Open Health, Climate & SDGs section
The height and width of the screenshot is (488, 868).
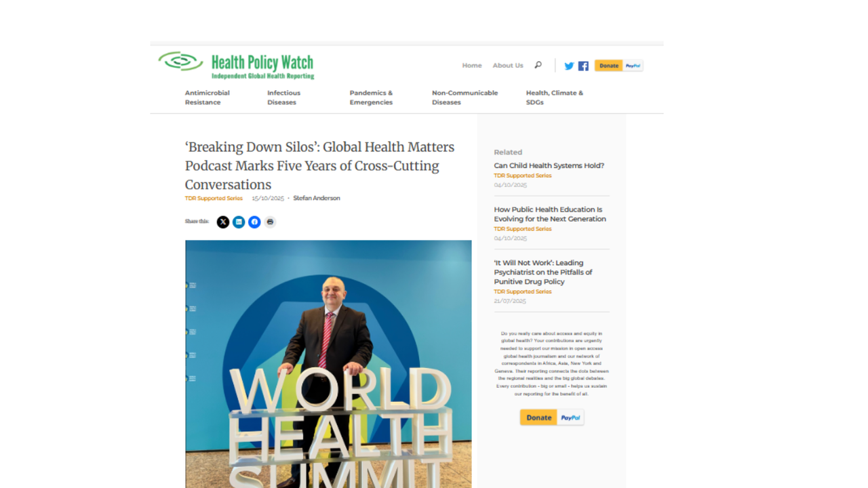[x=555, y=98]
